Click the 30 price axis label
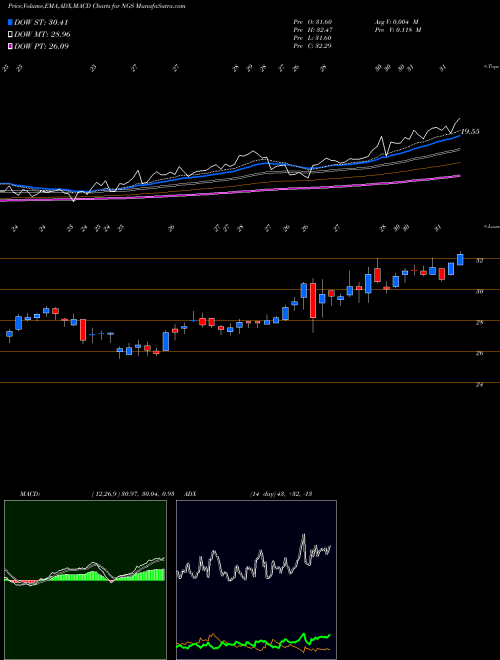This screenshot has width=500, height=660. pyautogui.click(x=479, y=291)
